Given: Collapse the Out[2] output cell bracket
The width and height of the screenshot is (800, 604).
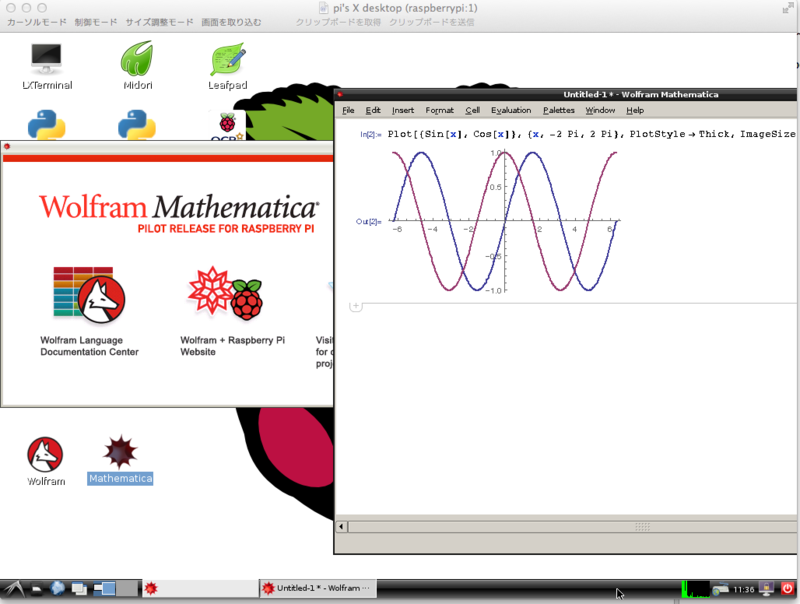Looking at the screenshot, I should click(x=367, y=221).
